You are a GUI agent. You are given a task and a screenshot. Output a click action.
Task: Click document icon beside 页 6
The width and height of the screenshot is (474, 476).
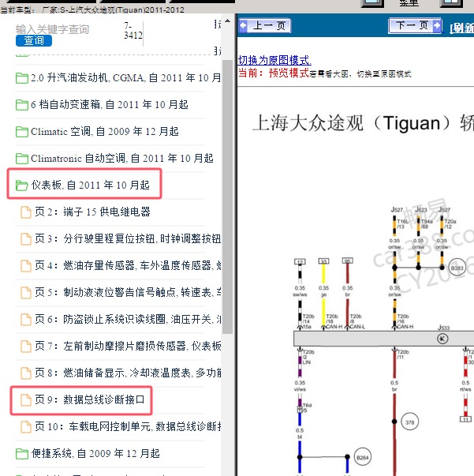pos(26,320)
